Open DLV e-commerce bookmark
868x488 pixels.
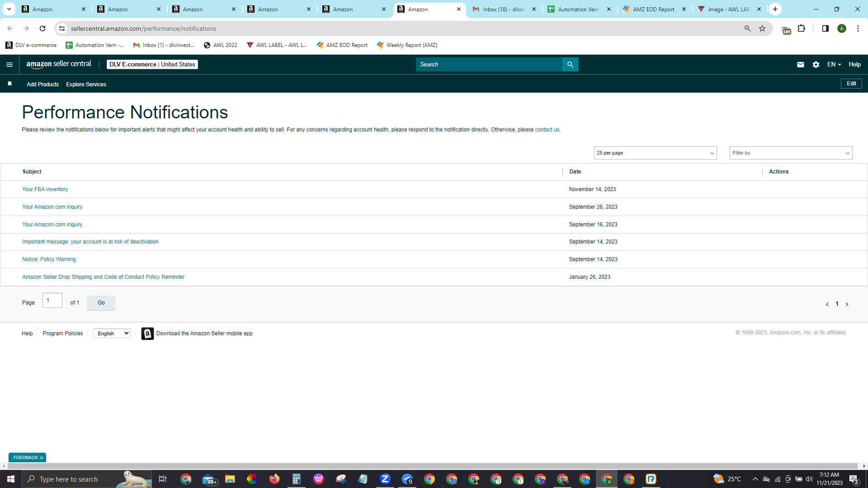pyautogui.click(x=31, y=45)
